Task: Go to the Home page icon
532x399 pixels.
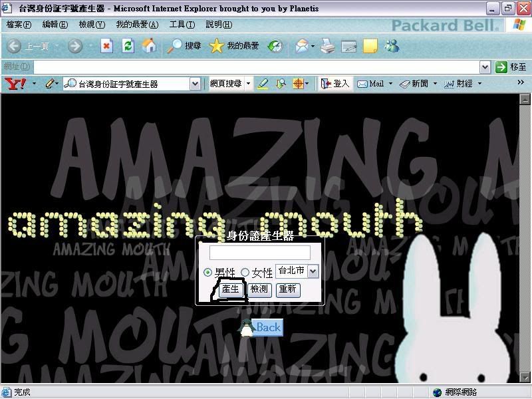Action: coord(149,46)
